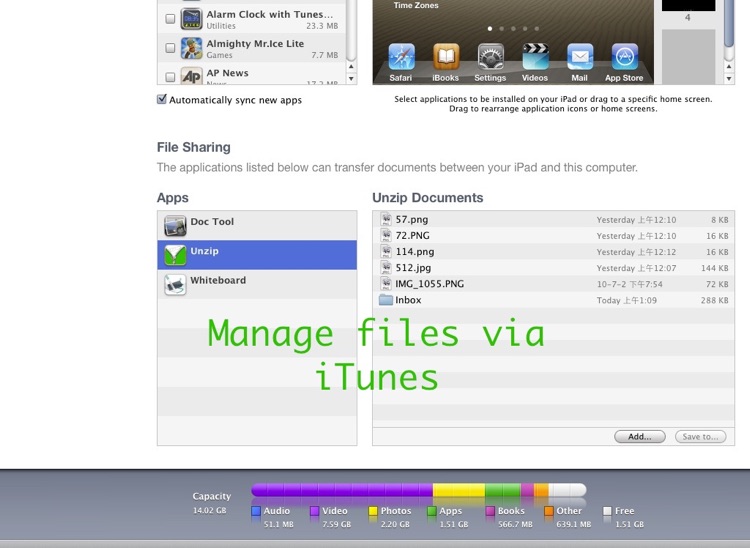Viewport: 750px width, 548px height.
Task: Click the Add... button
Action: click(640, 437)
